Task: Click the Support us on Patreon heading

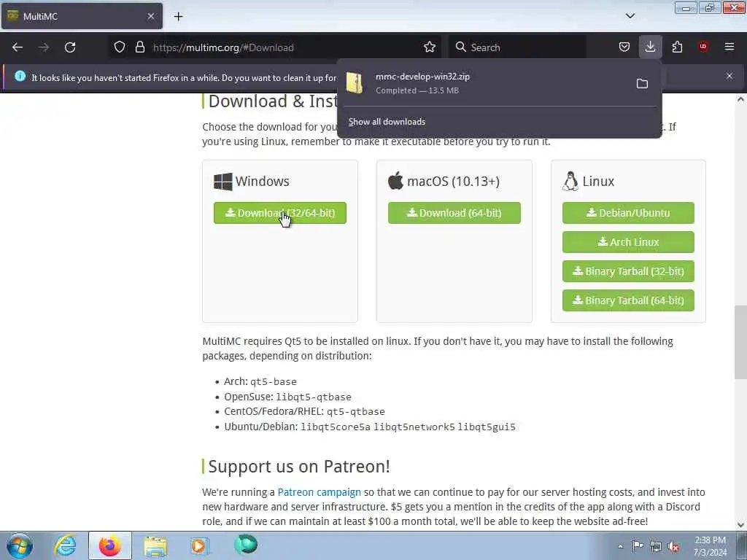Action: pyautogui.click(x=299, y=467)
